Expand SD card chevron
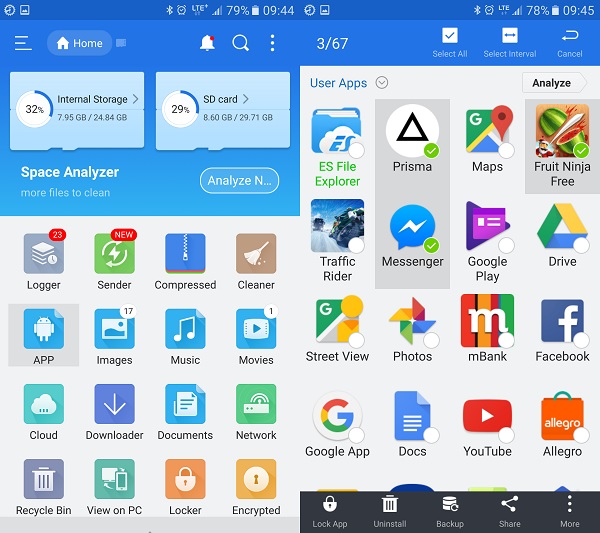600x533 pixels. click(246, 99)
